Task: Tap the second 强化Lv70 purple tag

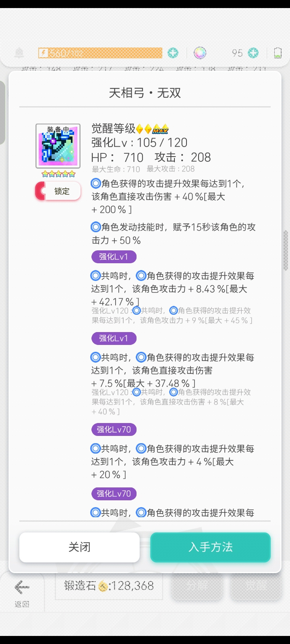Action: [x=114, y=493]
